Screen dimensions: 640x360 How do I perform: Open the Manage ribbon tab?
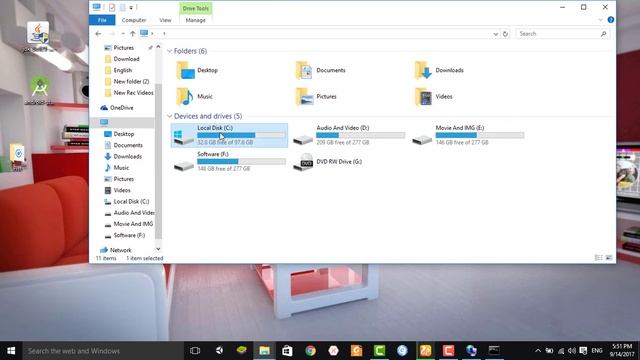click(196, 20)
